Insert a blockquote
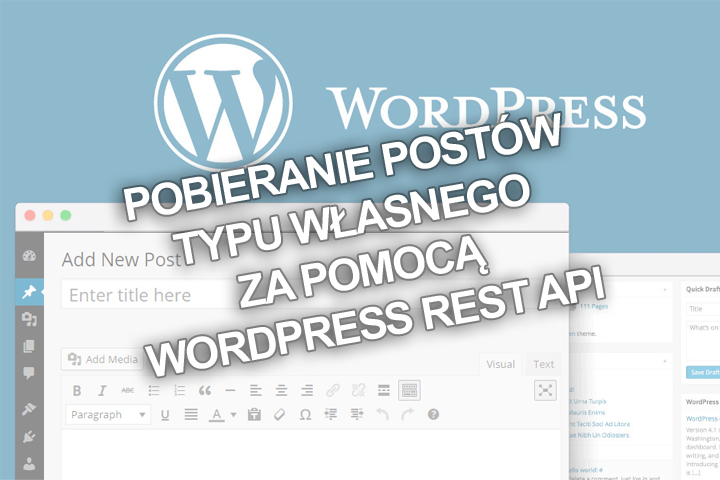The height and width of the screenshot is (480, 720). pos(205,390)
